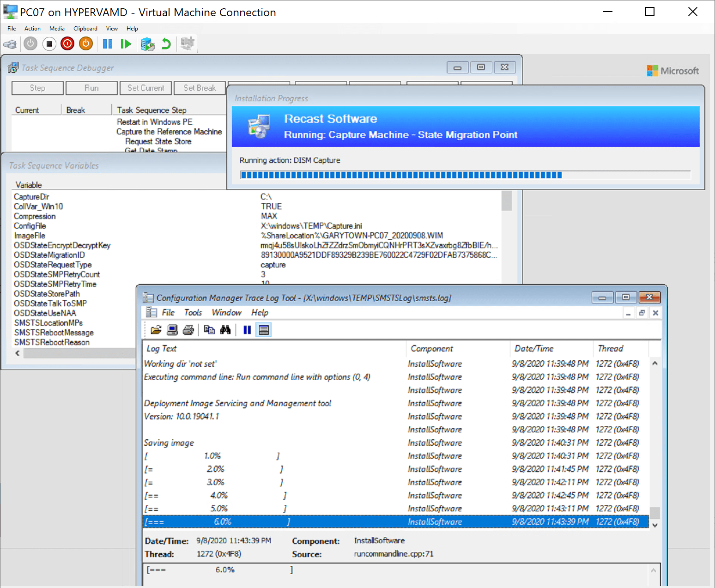715x588 pixels.
Task: Open the Window menu in Trace Log Tool
Action: pyautogui.click(x=226, y=312)
